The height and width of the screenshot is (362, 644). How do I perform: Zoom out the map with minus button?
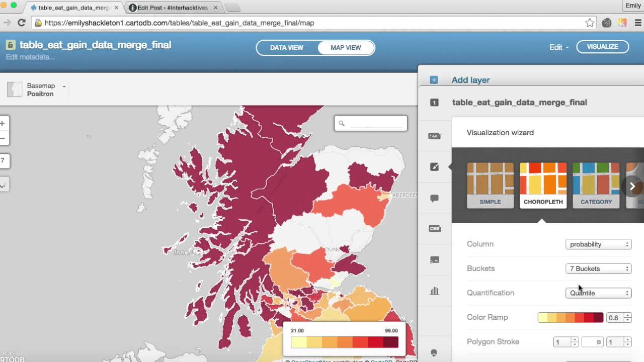tap(3, 138)
